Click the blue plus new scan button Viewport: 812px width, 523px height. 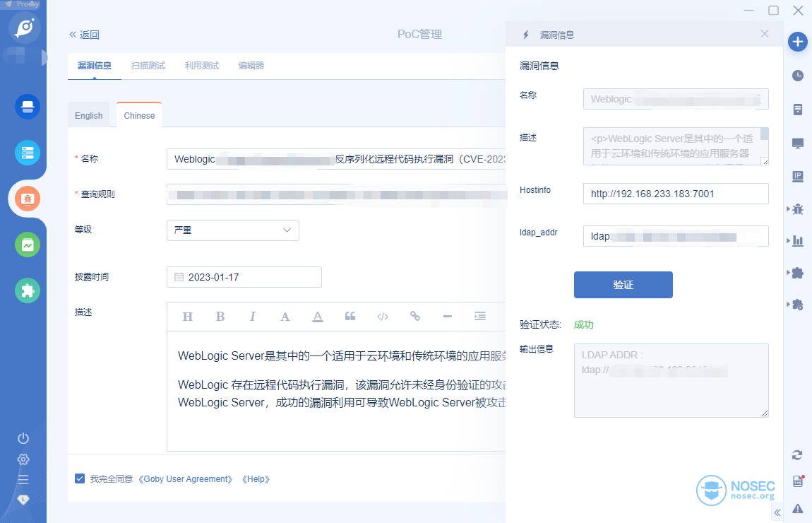point(797,42)
